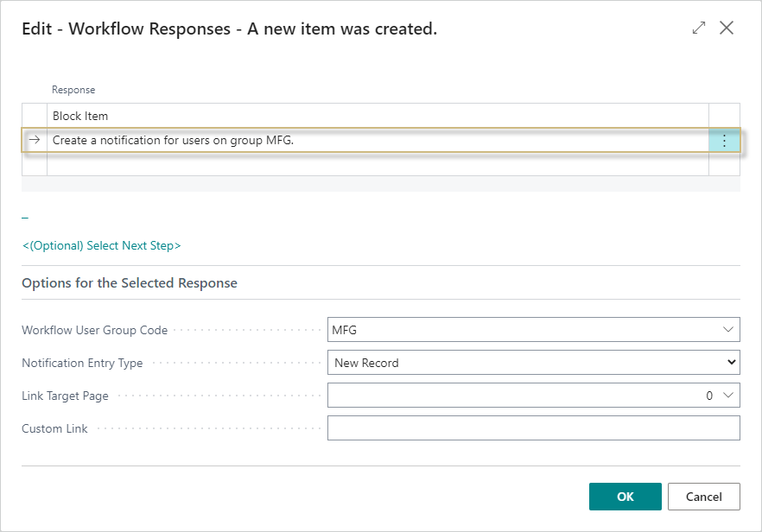Click the Response column header
Screen dimensions: 762x532
(73, 89)
